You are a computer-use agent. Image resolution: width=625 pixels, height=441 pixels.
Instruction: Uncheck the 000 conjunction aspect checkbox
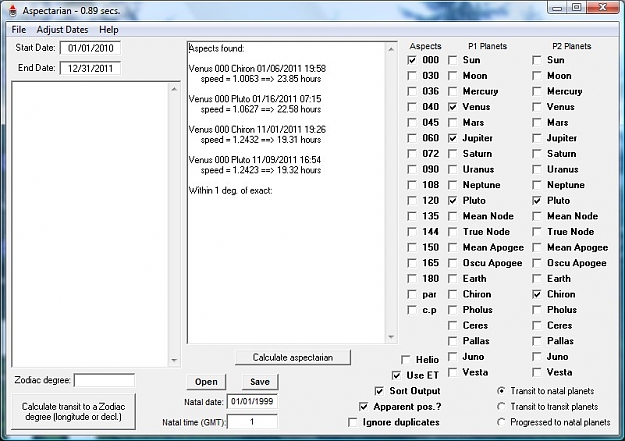(412, 60)
